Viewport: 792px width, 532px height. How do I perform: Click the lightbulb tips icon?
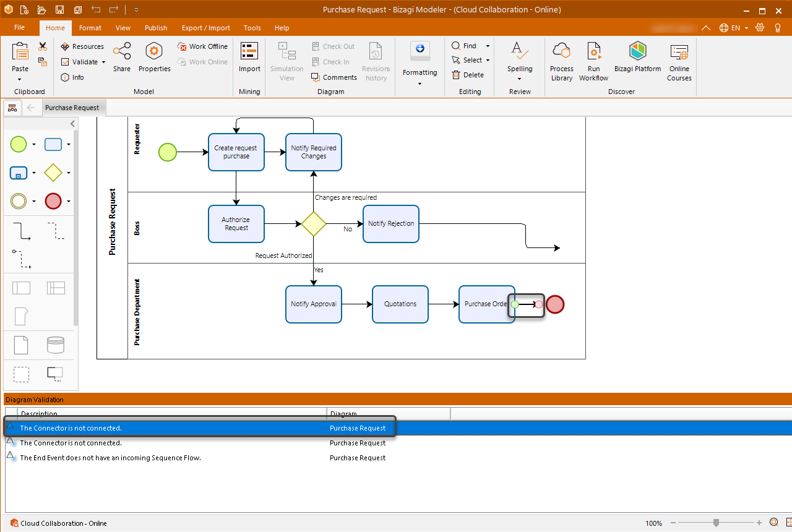pyautogui.click(x=777, y=28)
